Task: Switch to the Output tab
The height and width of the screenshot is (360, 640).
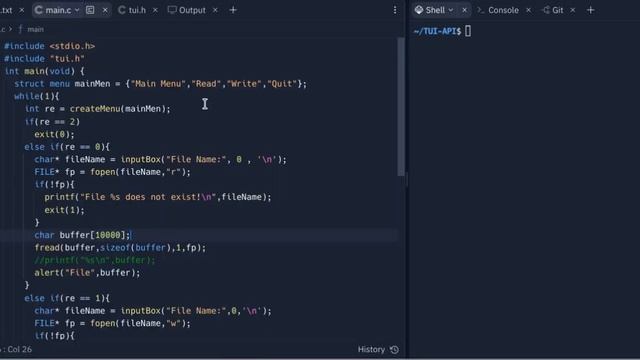Action: 192,10
